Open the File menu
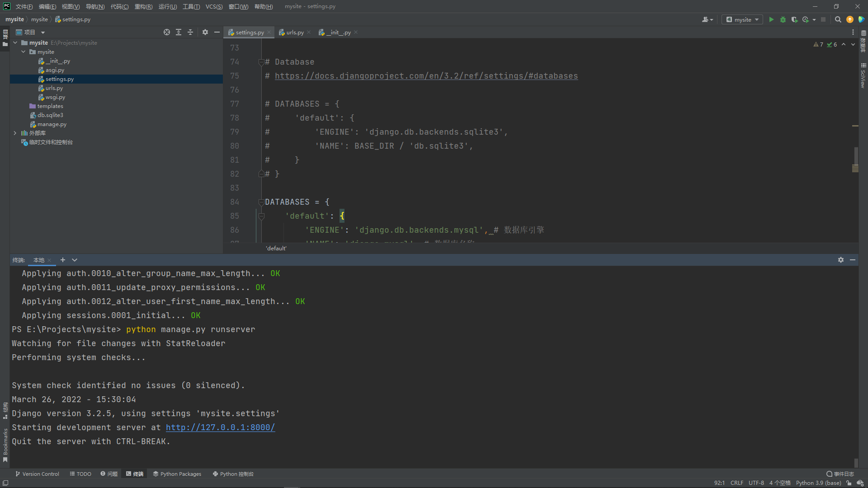The width and height of the screenshot is (868, 488). click(x=24, y=6)
